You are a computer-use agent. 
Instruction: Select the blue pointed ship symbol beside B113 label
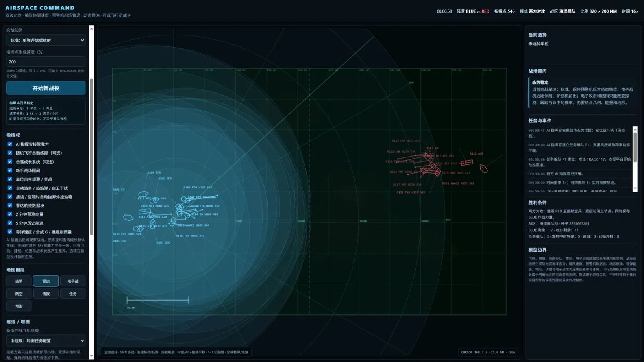point(153,223)
